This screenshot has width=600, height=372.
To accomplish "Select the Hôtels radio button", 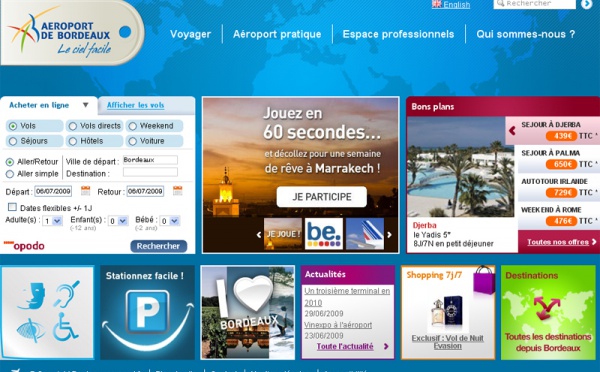I will [73, 141].
